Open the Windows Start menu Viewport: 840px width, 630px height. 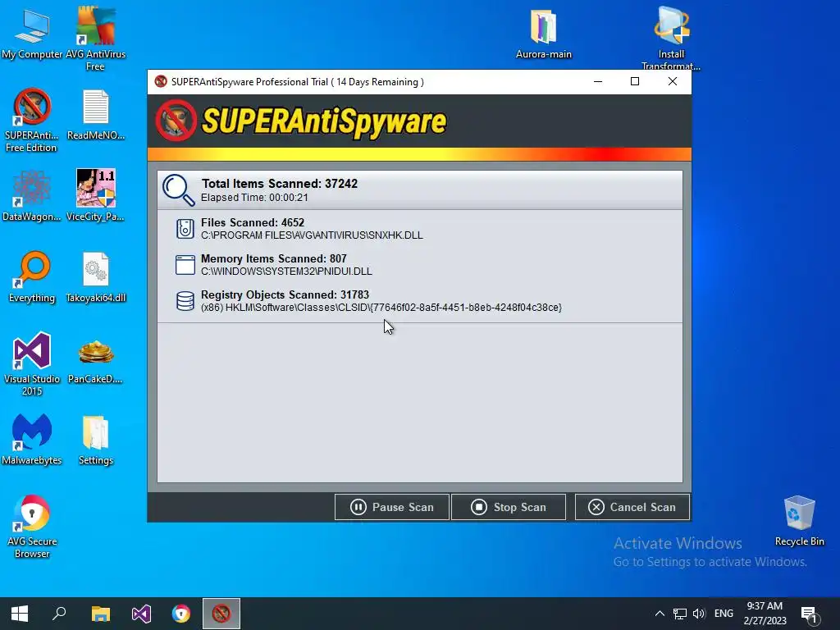click(x=20, y=614)
